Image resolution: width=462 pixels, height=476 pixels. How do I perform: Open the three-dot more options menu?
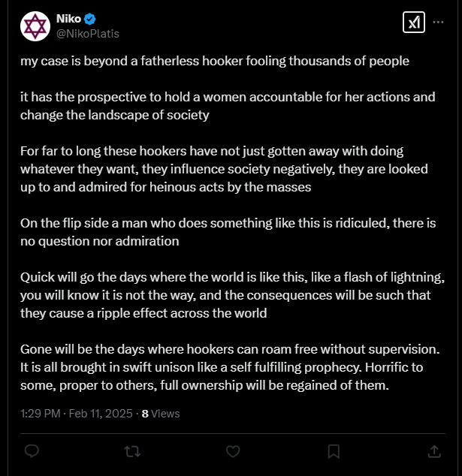[x=438, y=22]
